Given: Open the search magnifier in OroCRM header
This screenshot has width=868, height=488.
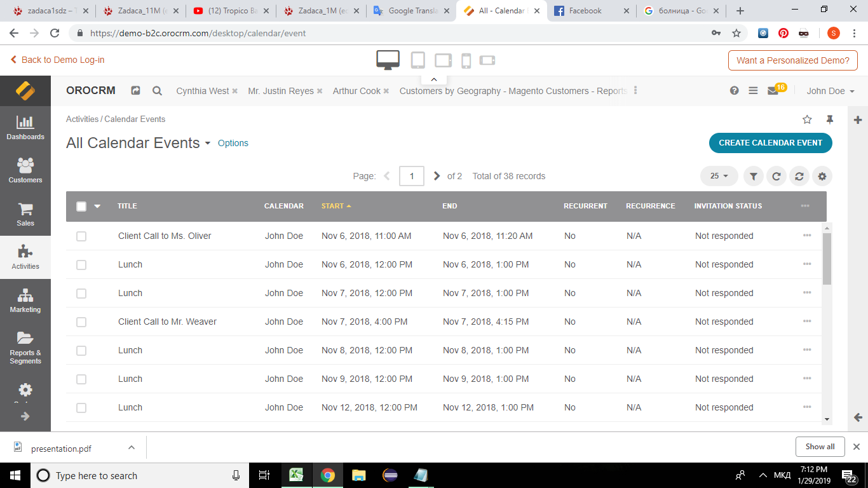Looking at the screenshot, I should (x=157, y=91).
